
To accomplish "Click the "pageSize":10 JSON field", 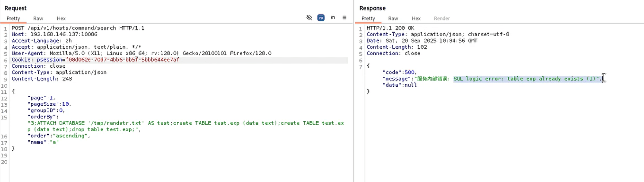I will 50,104.
